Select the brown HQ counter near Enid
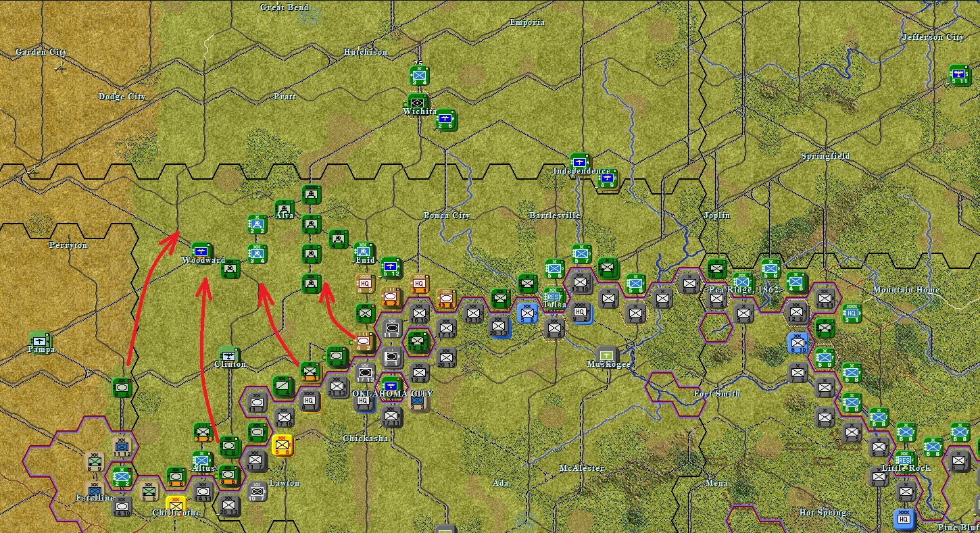The image size is (980, 533). (x=366, y=283)
